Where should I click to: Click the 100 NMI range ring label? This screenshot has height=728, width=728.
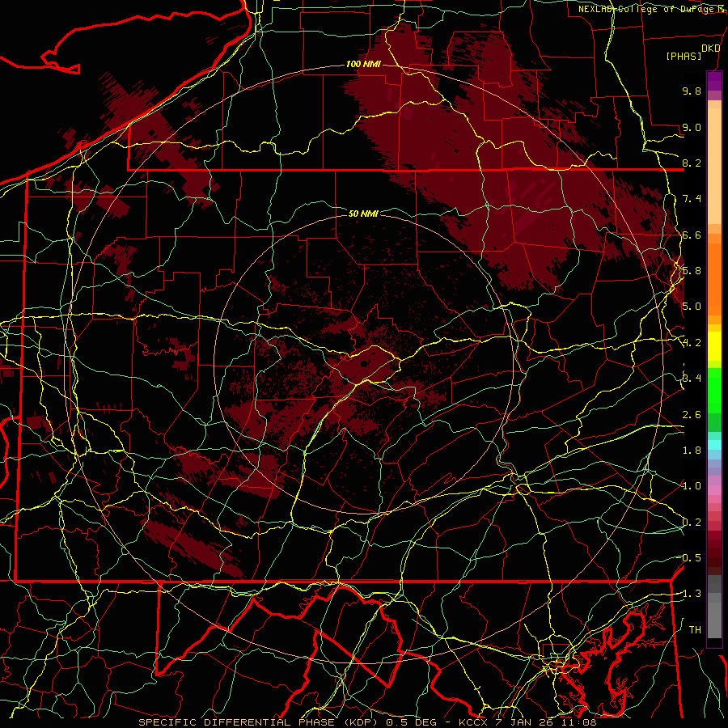tap(363, 64)
